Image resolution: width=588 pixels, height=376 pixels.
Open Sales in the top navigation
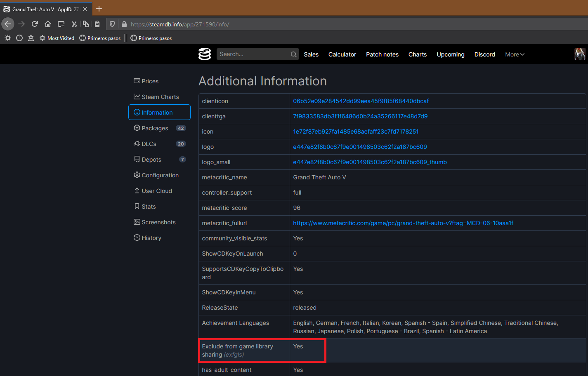pos(311,54)
